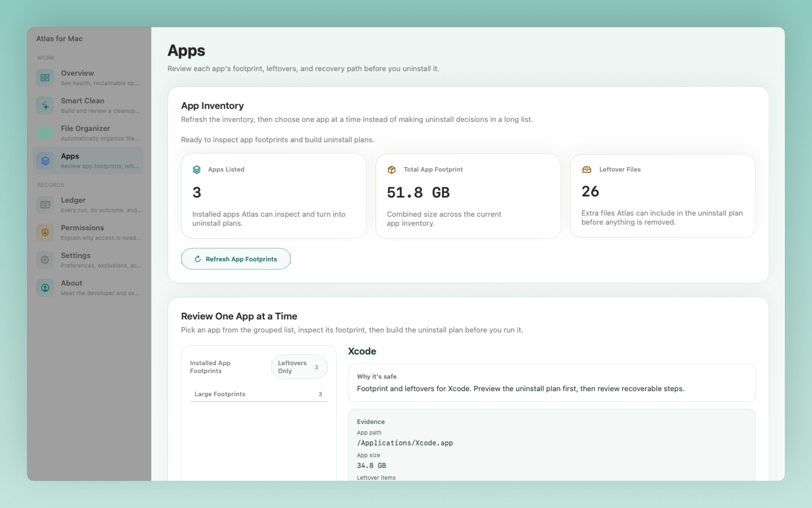Switch to the Leftovers Only tab
This screenshot has width=812, height=508.
(299, 367)
